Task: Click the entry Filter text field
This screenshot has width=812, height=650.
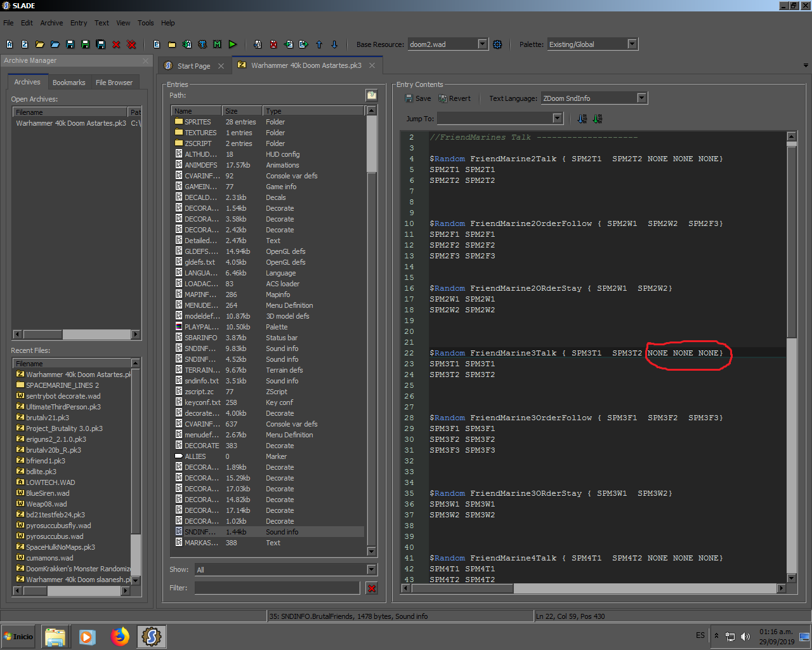Action: click(277, 588)
